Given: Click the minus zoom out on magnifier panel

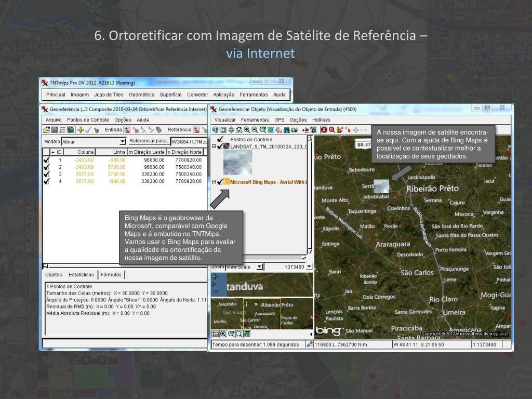Looking at the screenshot, I should tap(215, 291).
